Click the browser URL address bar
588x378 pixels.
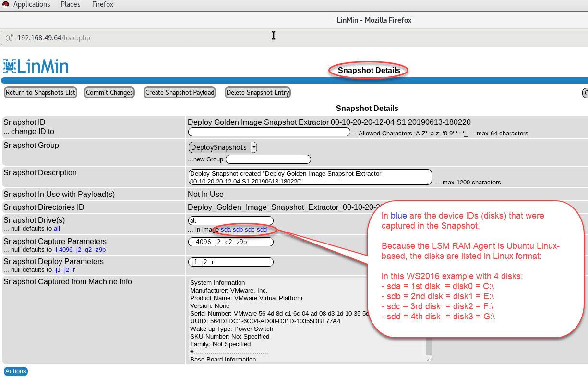[144, 37]
